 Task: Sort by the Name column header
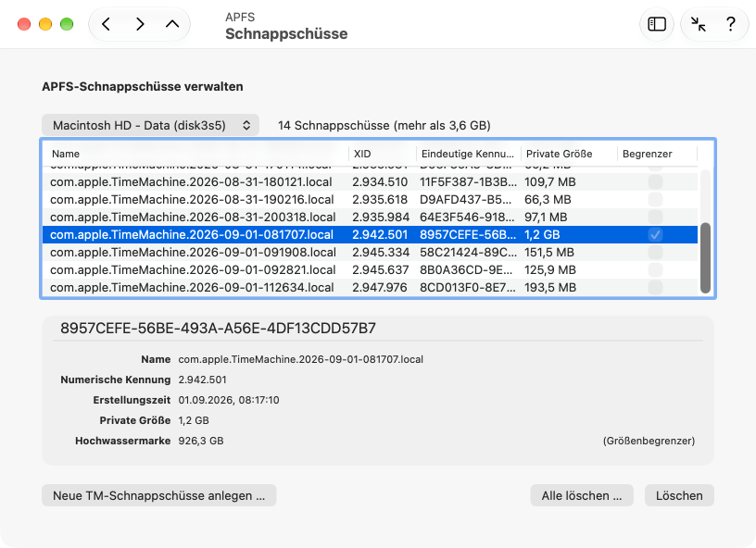[195, 154]
